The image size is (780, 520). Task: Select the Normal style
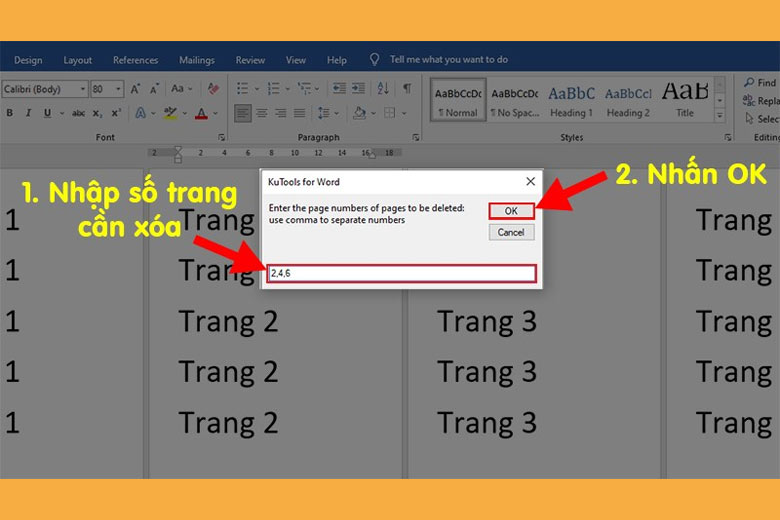458,101
